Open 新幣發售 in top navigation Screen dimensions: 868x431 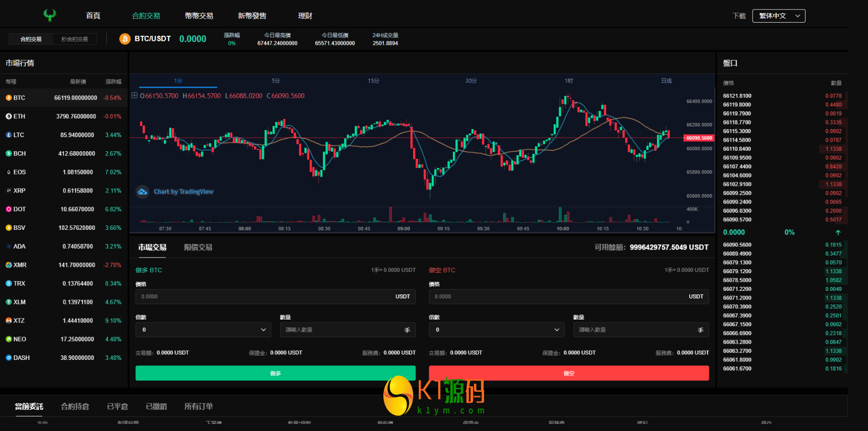pos(252,16)
